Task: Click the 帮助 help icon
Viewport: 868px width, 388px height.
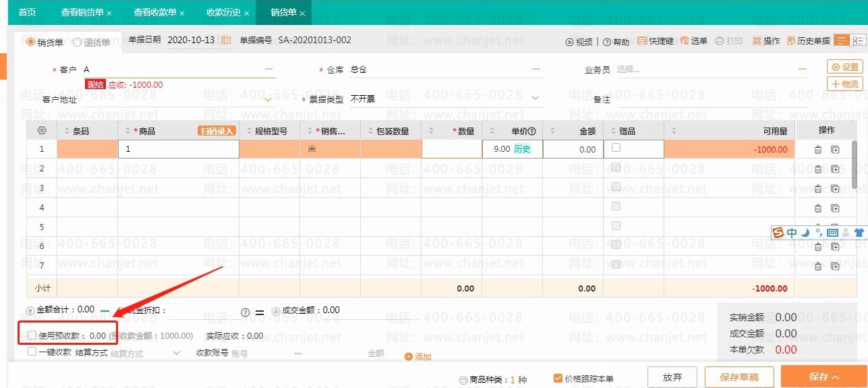Action: click(x=606, y=42)
